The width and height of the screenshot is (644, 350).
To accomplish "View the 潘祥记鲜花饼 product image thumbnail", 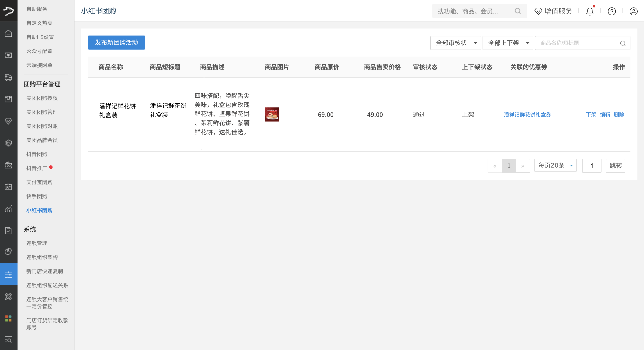I will (x=272, y=114).
